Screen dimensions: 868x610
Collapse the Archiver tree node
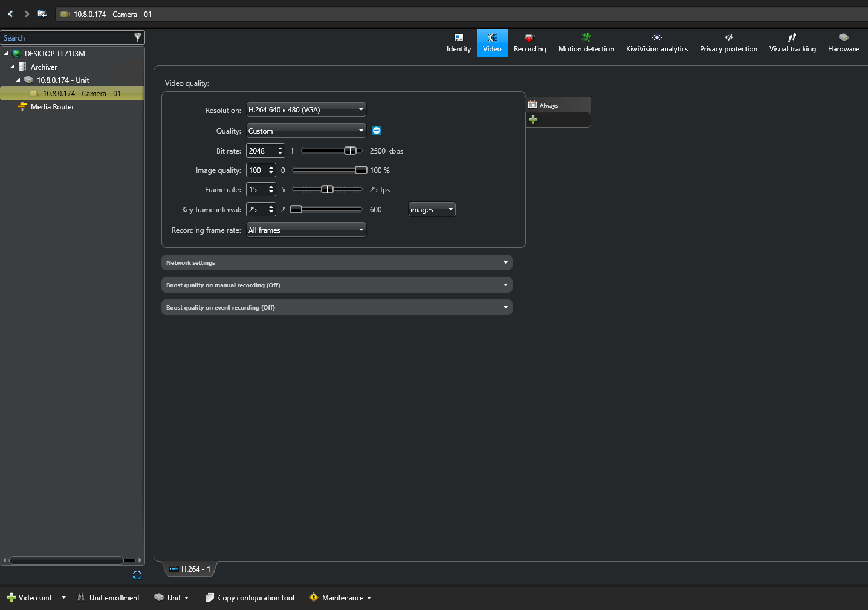pyautogui.click(x=12, y=67)
